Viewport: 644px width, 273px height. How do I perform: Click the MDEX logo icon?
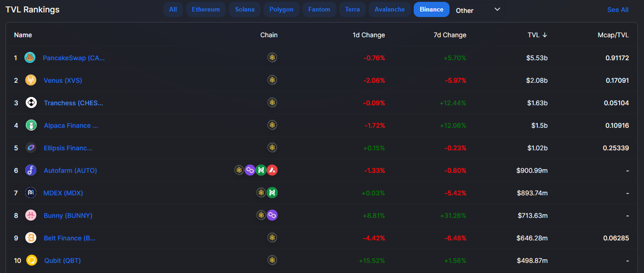[31, 193]
